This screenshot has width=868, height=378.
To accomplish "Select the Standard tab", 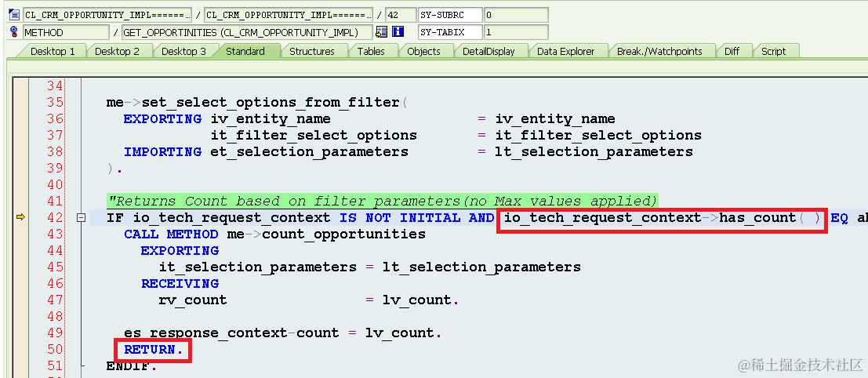I will pyautogui.click(x=245, y=52).
